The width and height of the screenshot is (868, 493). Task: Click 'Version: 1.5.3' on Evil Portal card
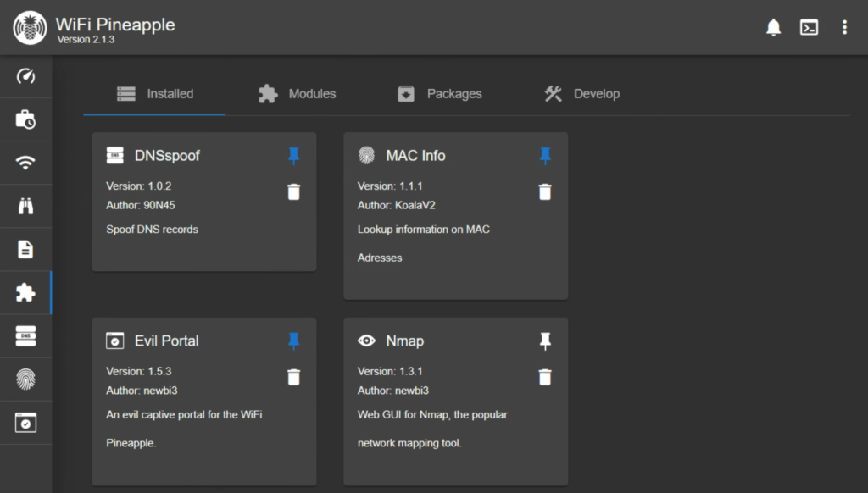click(x=139, y=371)
